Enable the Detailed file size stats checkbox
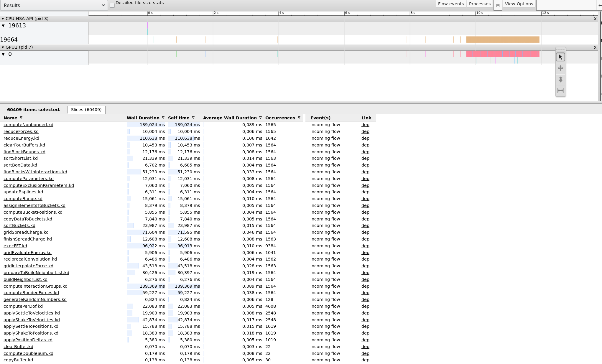 tap(112, 5)
